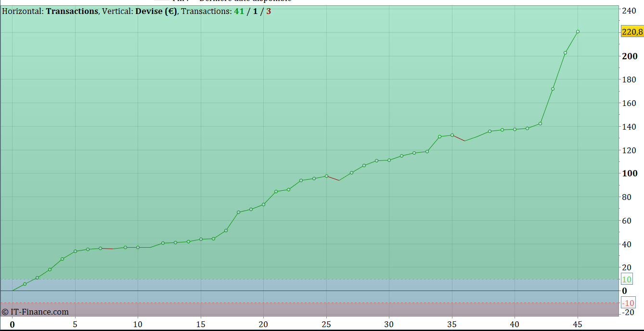The image size is (644, 331).
Task: Select the data point at transaction 1
Action: click(x=25, y=284)
